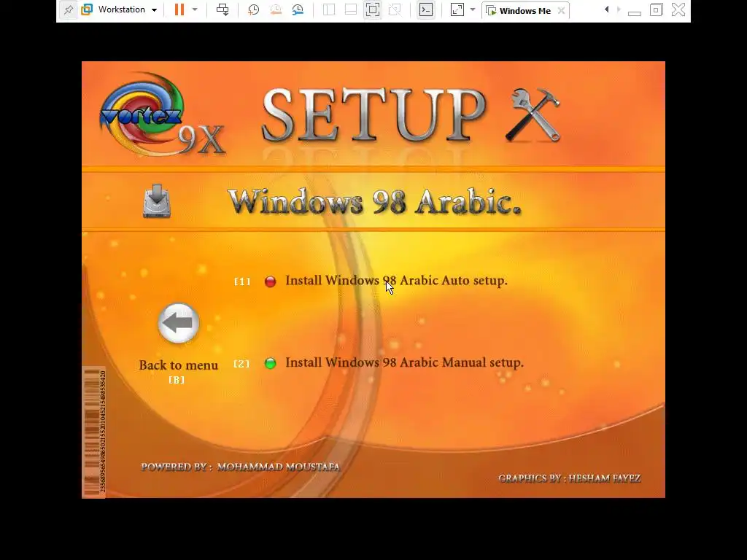
Task: Click the [B] shortcut label
Action: click(177, 380)
